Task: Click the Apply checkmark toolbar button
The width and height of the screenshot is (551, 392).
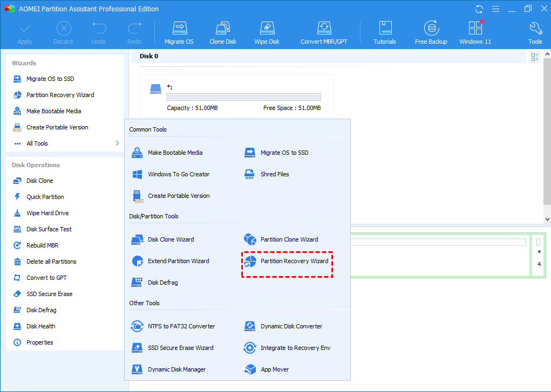Action: click(x=25, y=33)
